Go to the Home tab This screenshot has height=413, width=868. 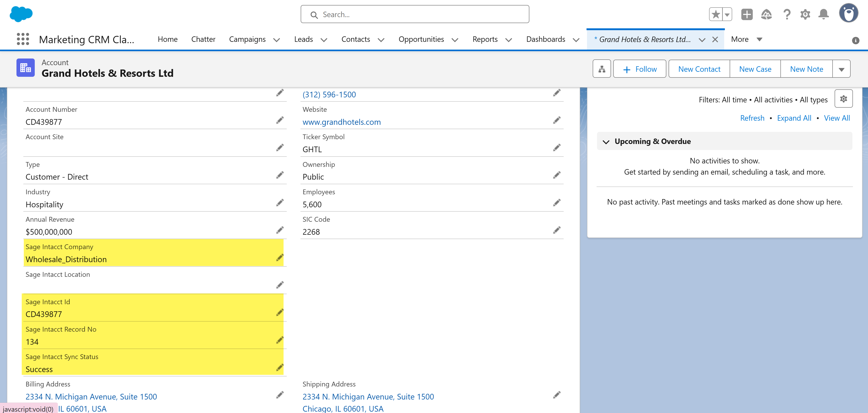(167, 39)
